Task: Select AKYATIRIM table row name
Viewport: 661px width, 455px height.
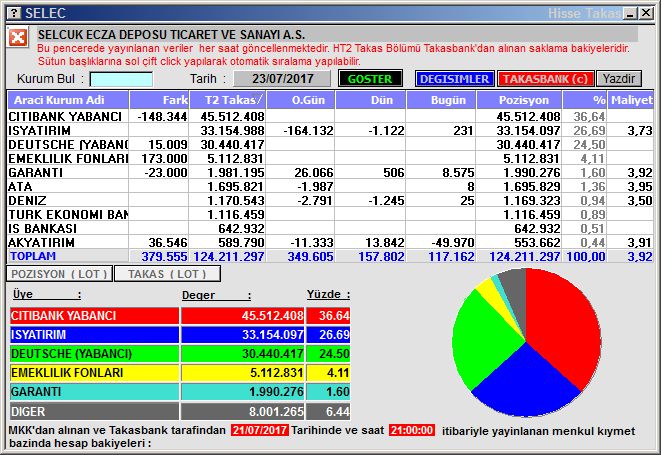Action: click(42, 242)
